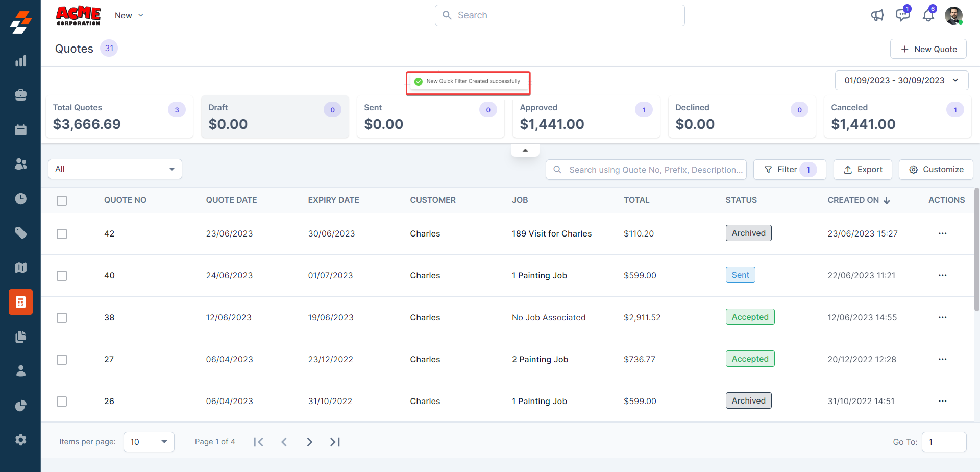Expand the date range dropdown

pyautogui.click(x=901, y=81)
